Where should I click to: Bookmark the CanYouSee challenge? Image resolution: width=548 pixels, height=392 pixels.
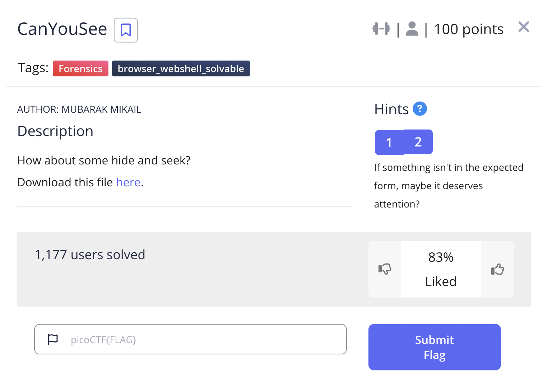tap(126, 30)
